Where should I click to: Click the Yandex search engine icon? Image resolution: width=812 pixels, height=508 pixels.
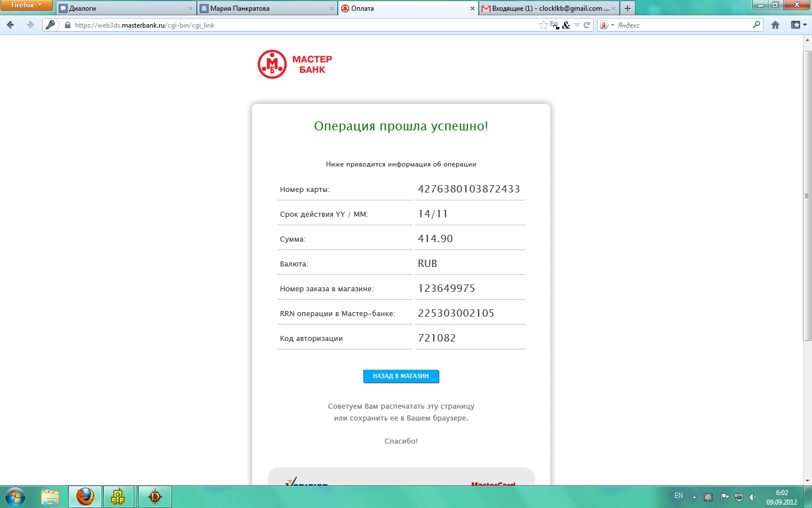pos(604,25)
